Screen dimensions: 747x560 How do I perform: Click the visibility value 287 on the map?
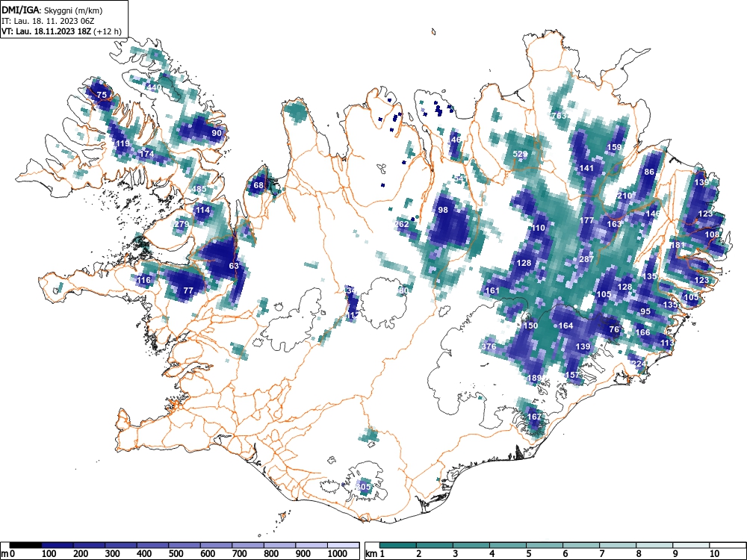tap(586, 260)
